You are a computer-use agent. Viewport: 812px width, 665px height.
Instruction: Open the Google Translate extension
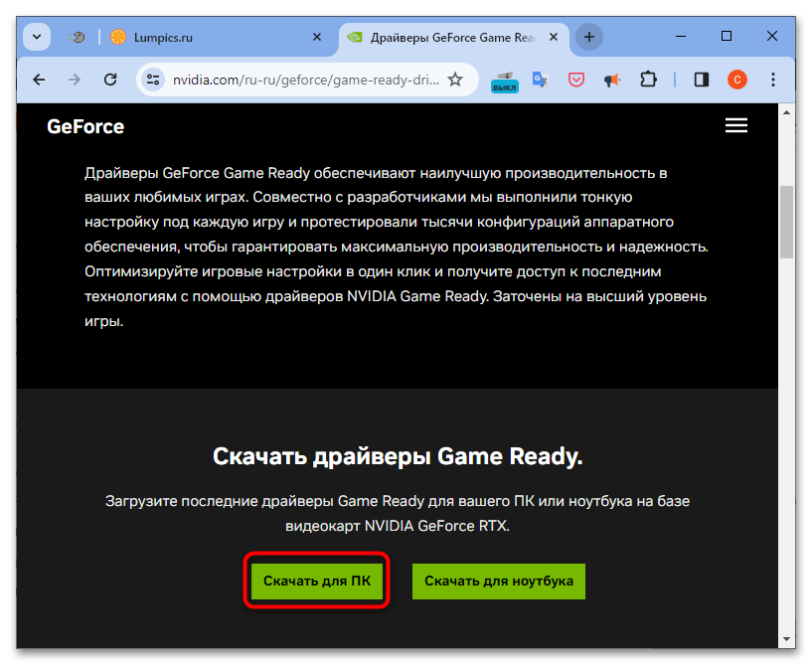tap(540, 80)
